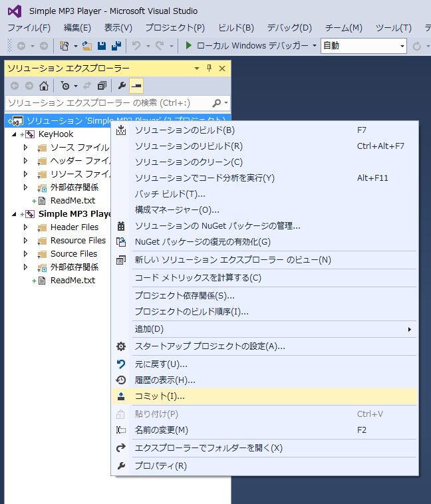Click the Visual Studio logo icon

[15, 11]
